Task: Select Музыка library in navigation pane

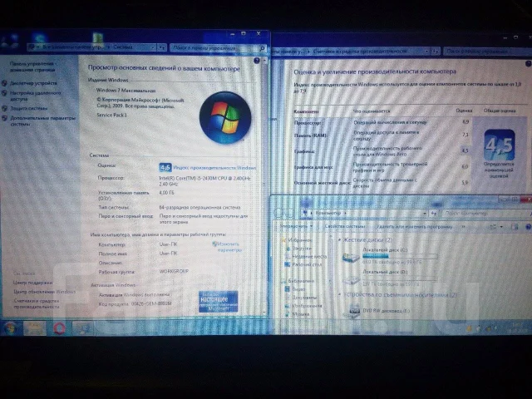Action: click(x=301, y=314)
